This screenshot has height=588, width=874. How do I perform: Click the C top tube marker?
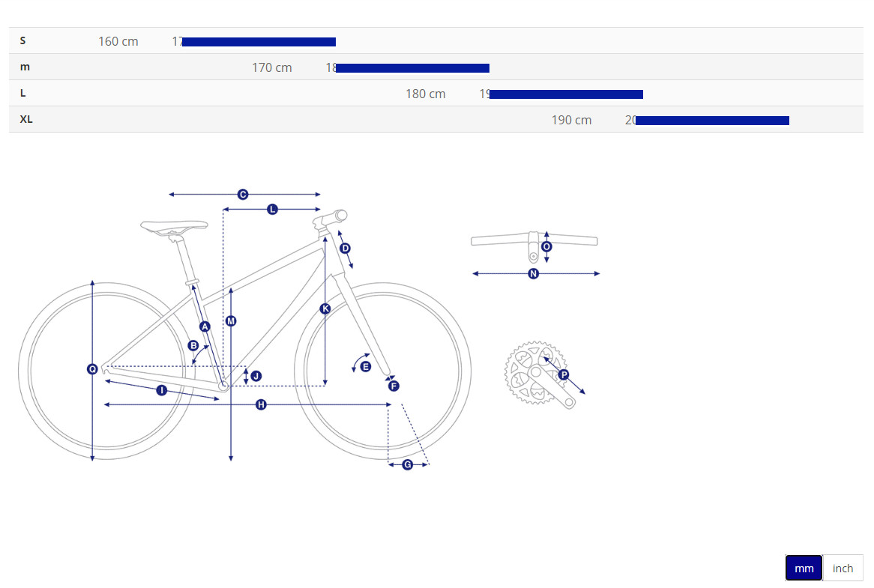click(243, 195)
